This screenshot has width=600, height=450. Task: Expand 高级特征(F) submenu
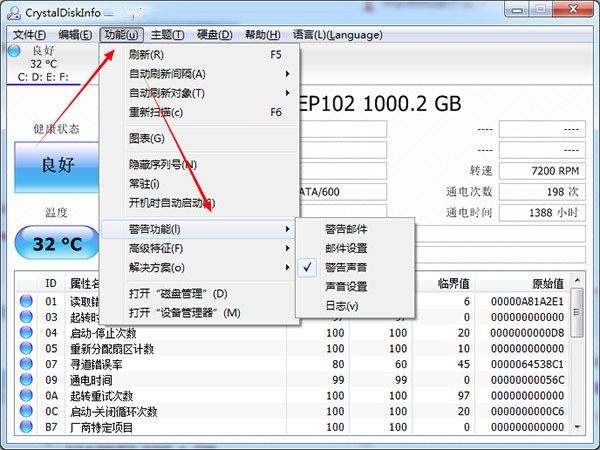point(199,248)
